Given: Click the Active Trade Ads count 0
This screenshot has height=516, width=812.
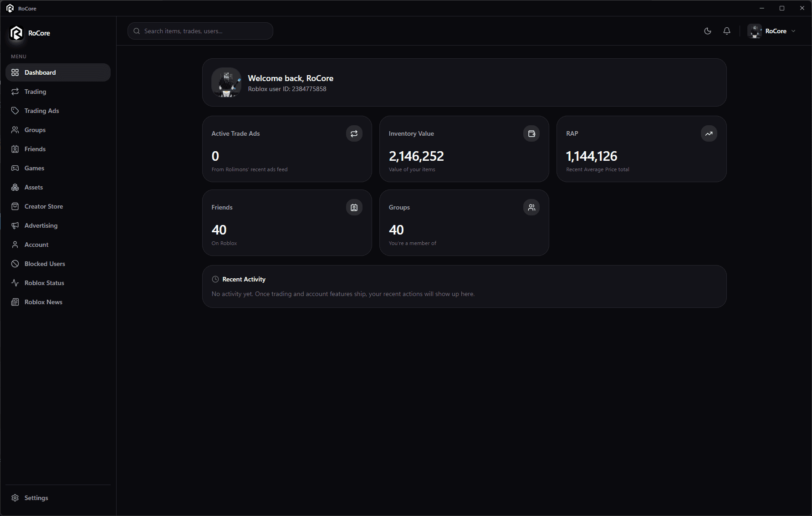Looking at the screenshot, I should tap(215, 156).
